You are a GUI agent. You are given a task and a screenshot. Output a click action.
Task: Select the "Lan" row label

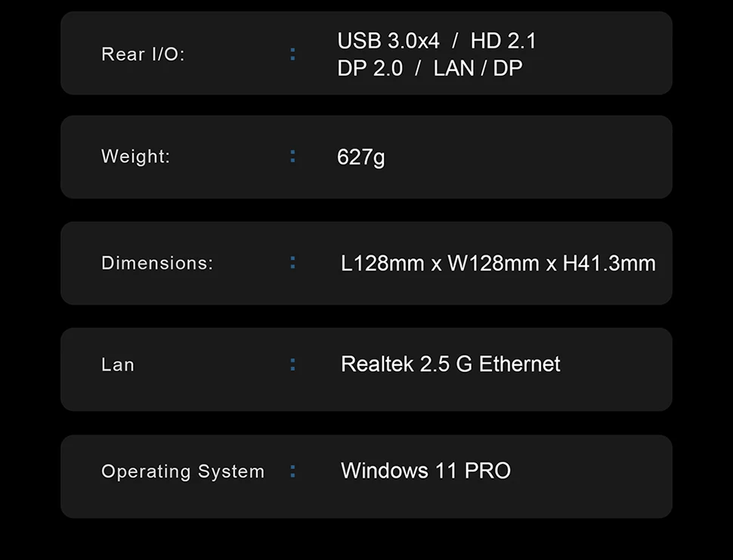pyautogui.click(x=118, y=365)
